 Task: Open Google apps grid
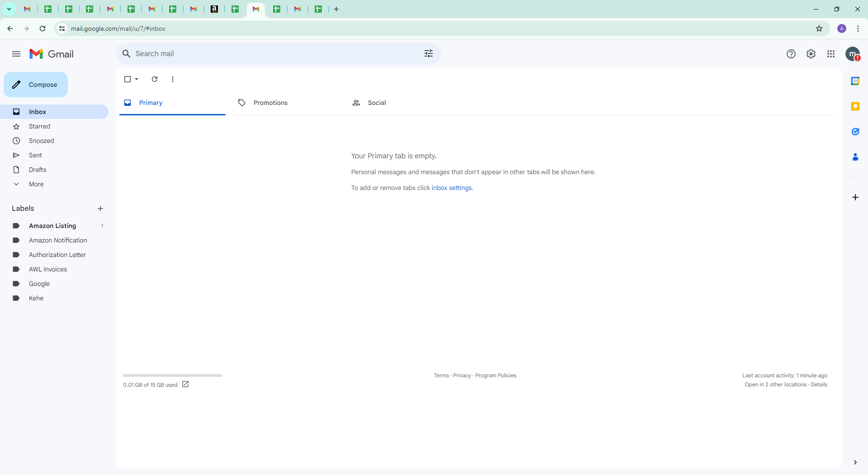831,54
